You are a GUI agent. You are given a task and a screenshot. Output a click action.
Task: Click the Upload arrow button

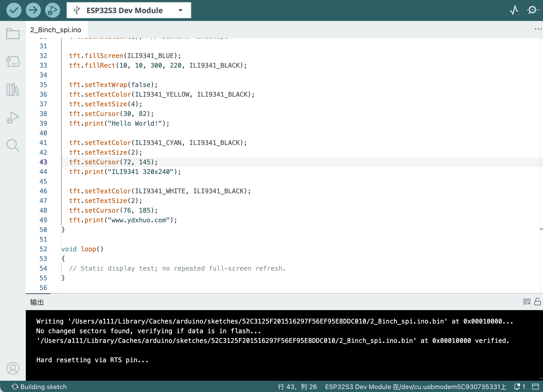33,10
